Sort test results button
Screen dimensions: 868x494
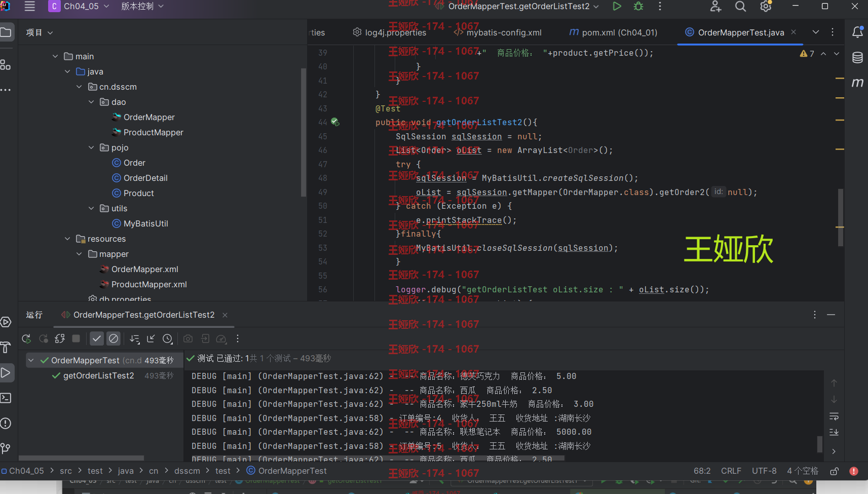(x=135, y=338)
